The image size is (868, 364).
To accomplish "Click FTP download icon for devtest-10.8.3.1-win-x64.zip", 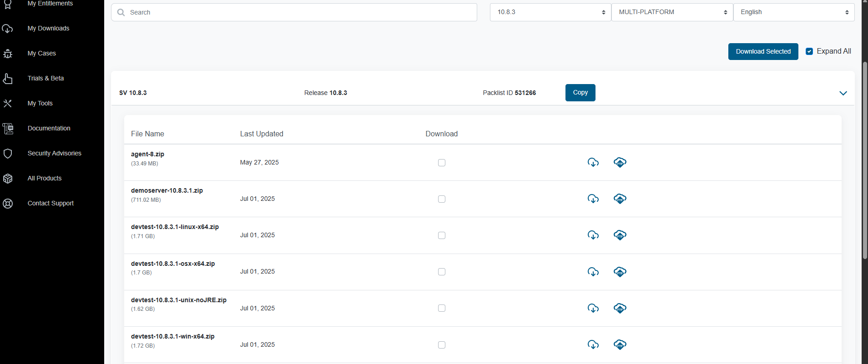I will tap(620, 344).
